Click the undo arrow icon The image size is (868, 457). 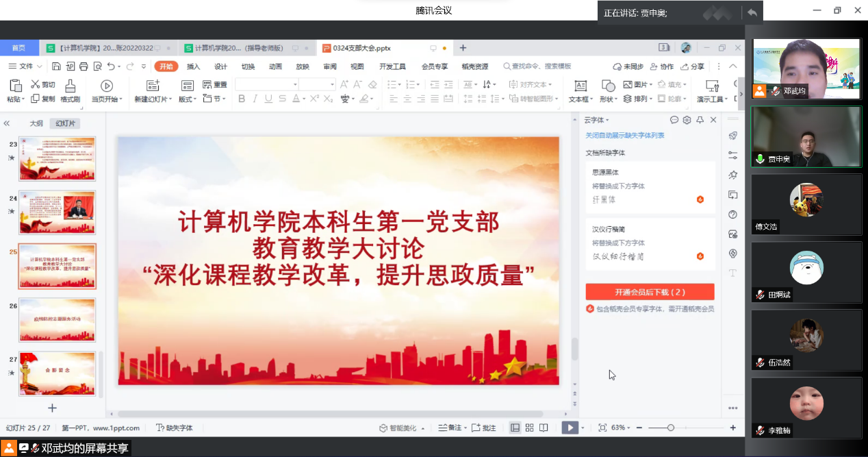[x=111, y=66]
